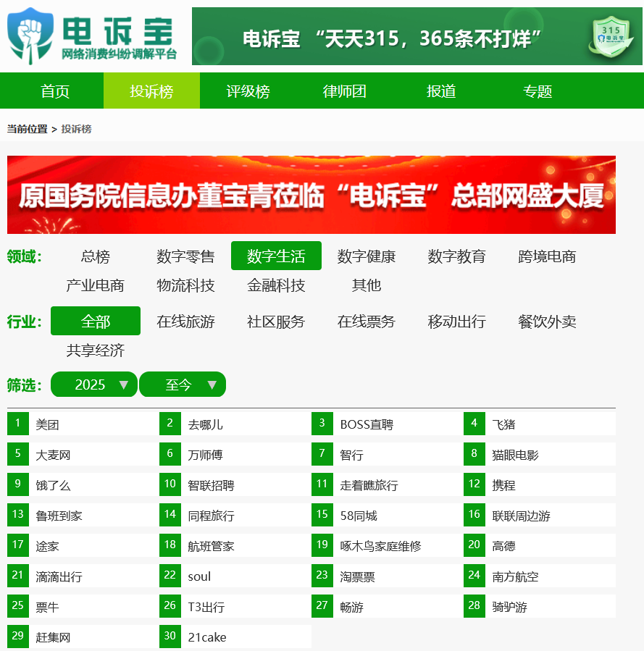644x651 pixels.
Task: Filter industry by 移动出行
Action: pyautogui.click(x=456, y=322)
